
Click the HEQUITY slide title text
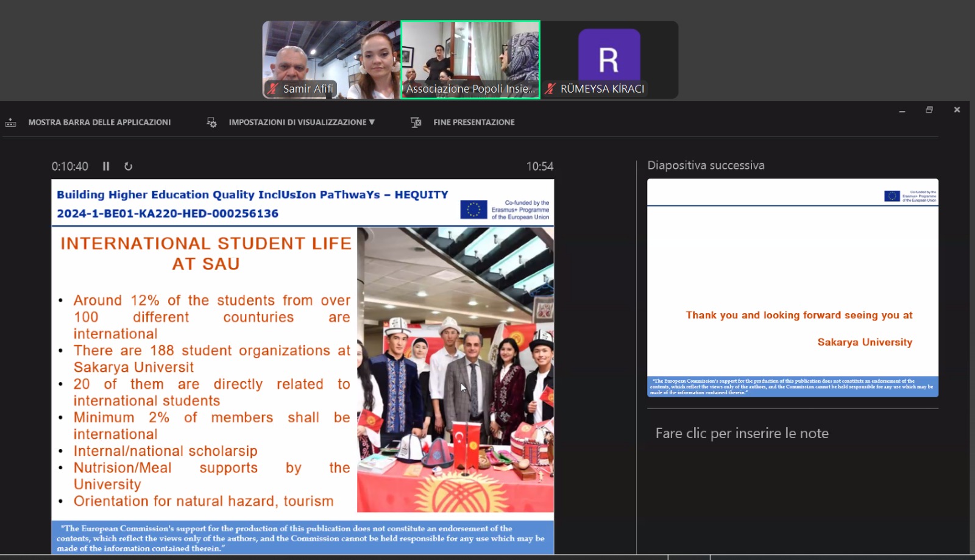[252, 194]
